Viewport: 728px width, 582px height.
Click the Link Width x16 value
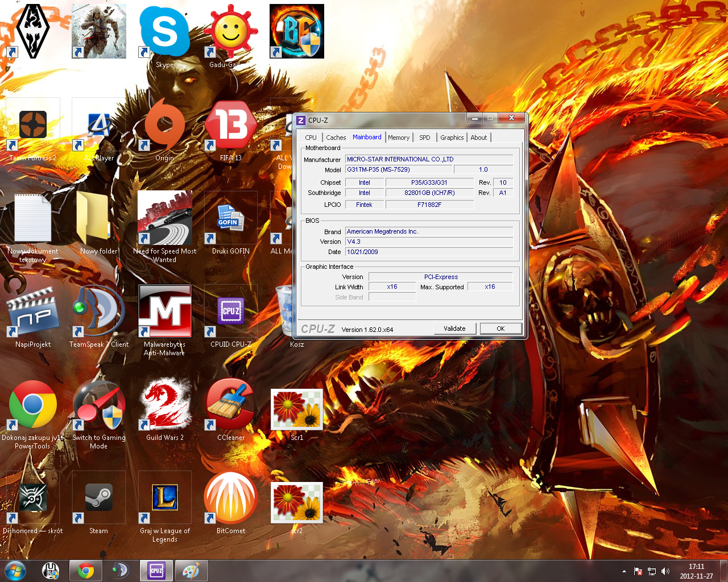coord(392,286)
